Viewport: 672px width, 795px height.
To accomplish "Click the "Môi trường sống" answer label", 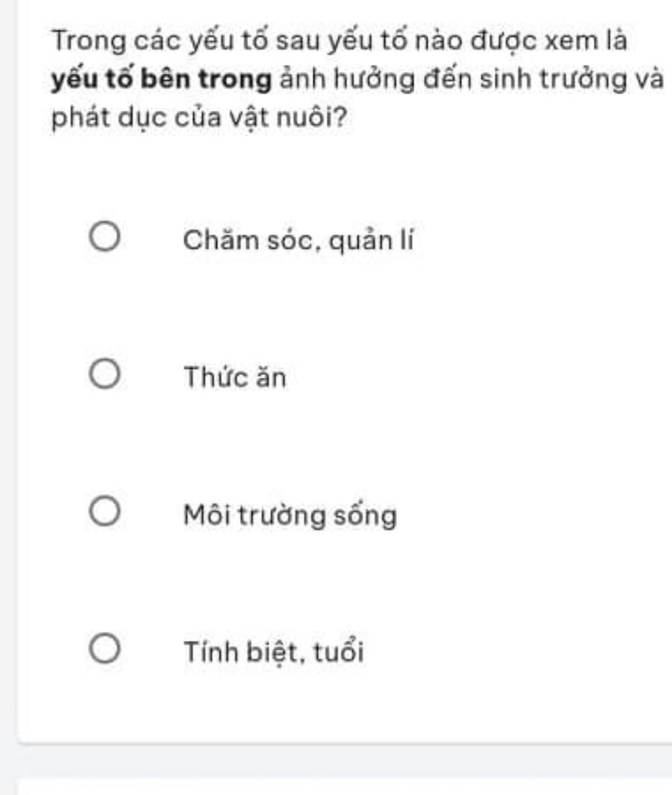I will coord(290,515).
